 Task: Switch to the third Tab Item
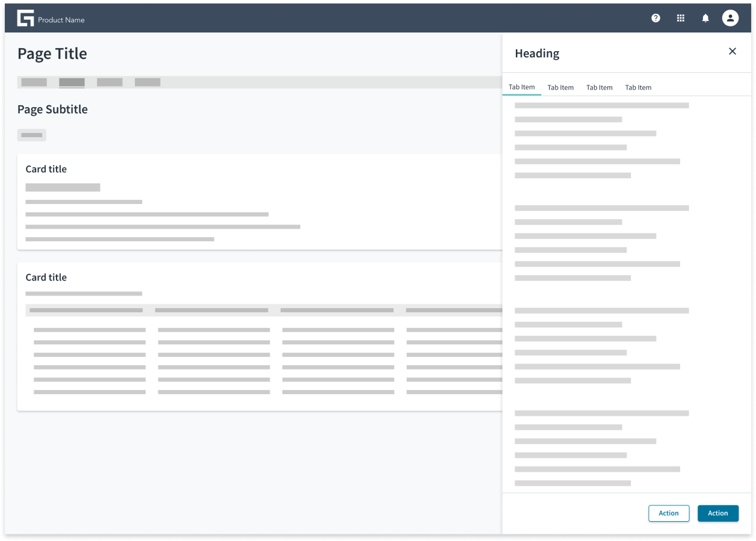pyautogui.click(x=600, y=87)
